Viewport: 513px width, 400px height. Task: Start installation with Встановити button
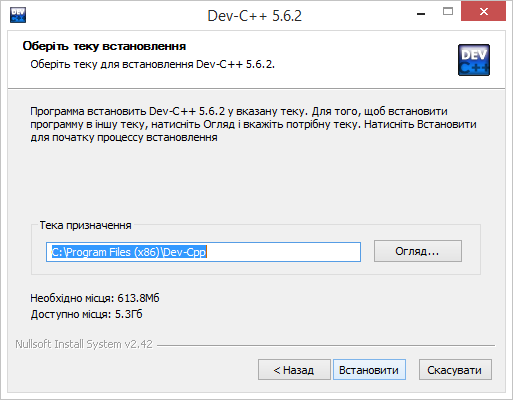coord(369,370)
